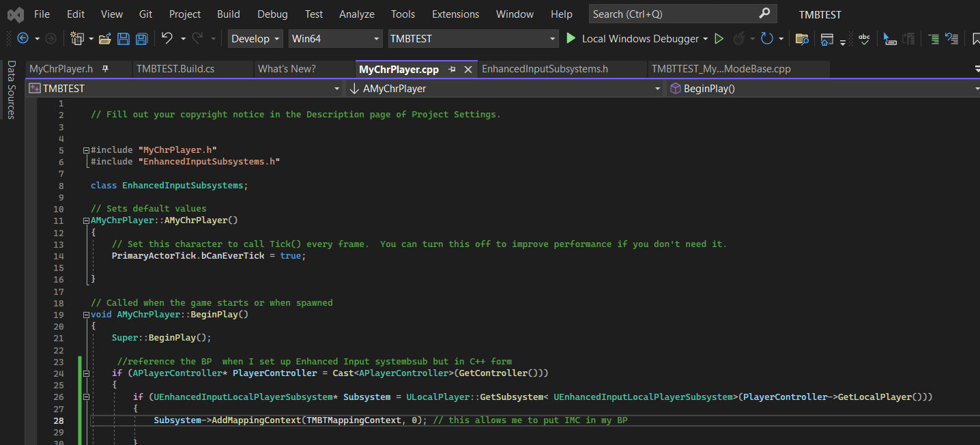This screenshot has height=445, width=980.
Task: Click the indent lines toolbar icon
Action: (907, 39)
